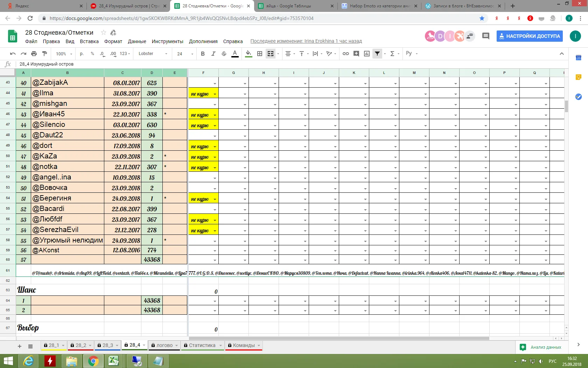Select the paint format roller tool
The height and width of the screenshot is (368, 588).
point(44,54)
